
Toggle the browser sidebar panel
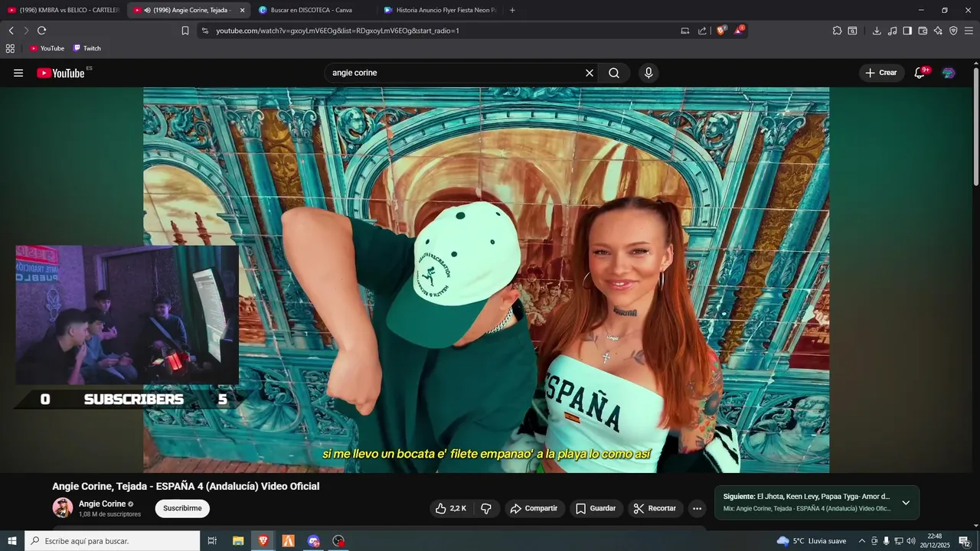coord(907,31)
